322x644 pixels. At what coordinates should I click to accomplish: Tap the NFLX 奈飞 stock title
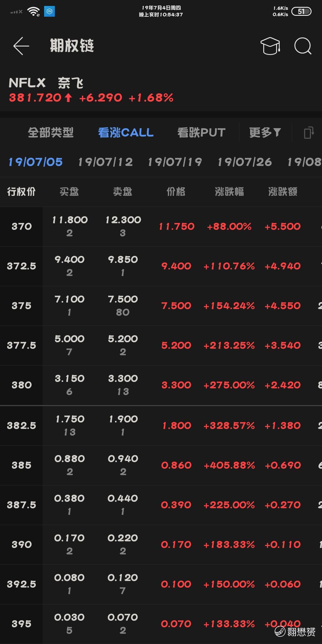(46, 83)
